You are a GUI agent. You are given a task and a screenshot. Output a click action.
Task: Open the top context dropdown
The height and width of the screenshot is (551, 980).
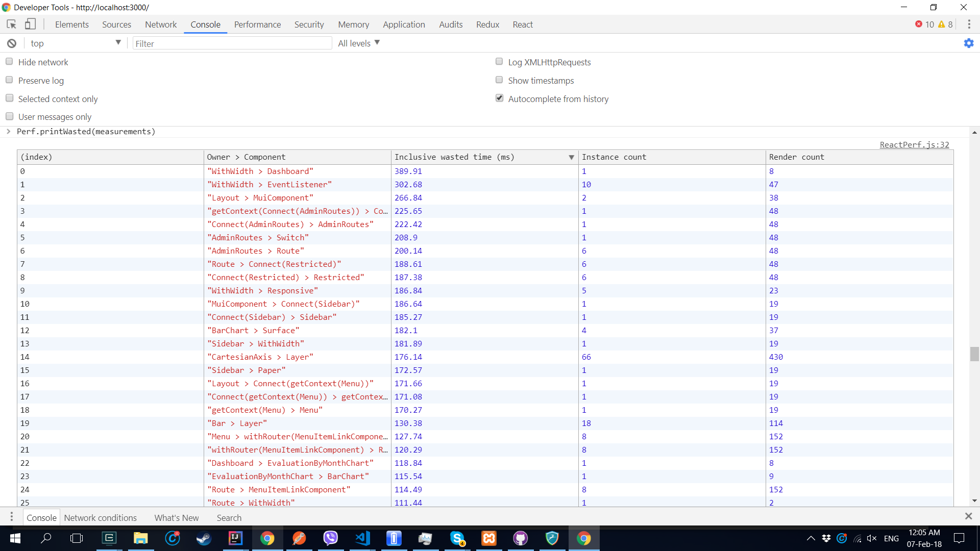pyautogui.click(x=75, y=43)
